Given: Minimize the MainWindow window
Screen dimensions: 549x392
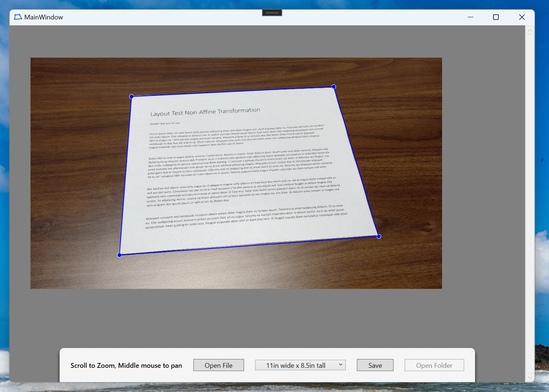Looking at the screenshot, I should 470,17.
